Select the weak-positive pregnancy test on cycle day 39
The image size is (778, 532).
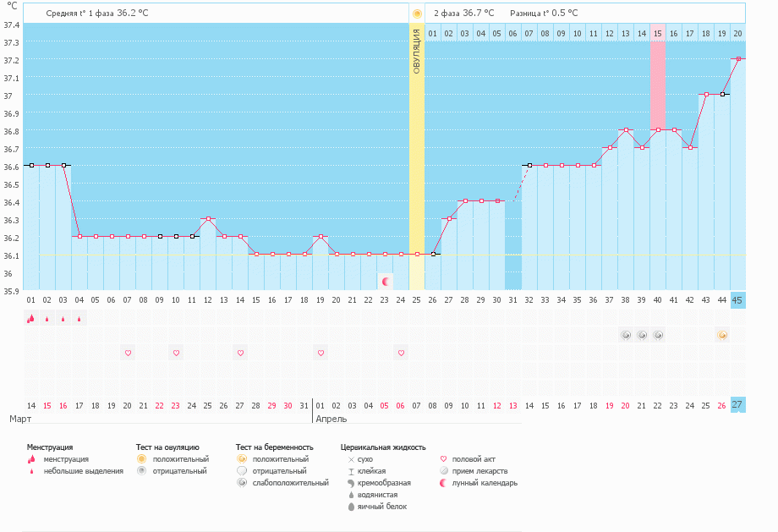click(x=642, y=336)
